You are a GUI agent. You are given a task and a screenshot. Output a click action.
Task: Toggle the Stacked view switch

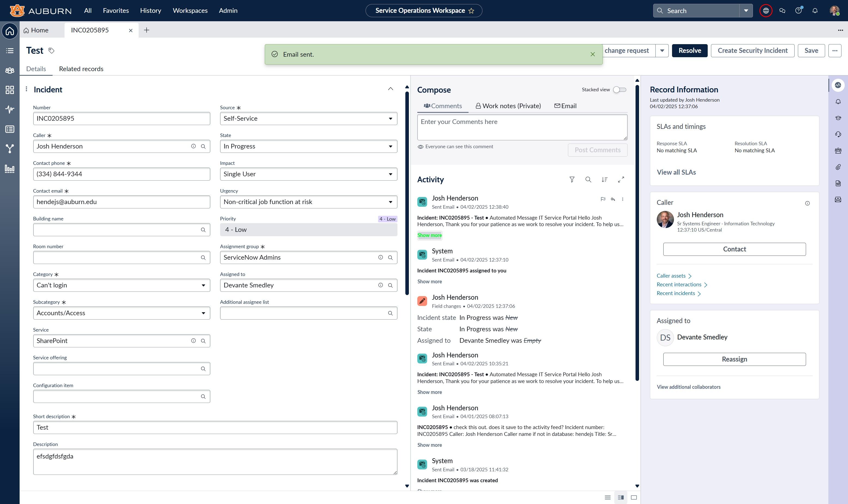click(x=619, y=90)
